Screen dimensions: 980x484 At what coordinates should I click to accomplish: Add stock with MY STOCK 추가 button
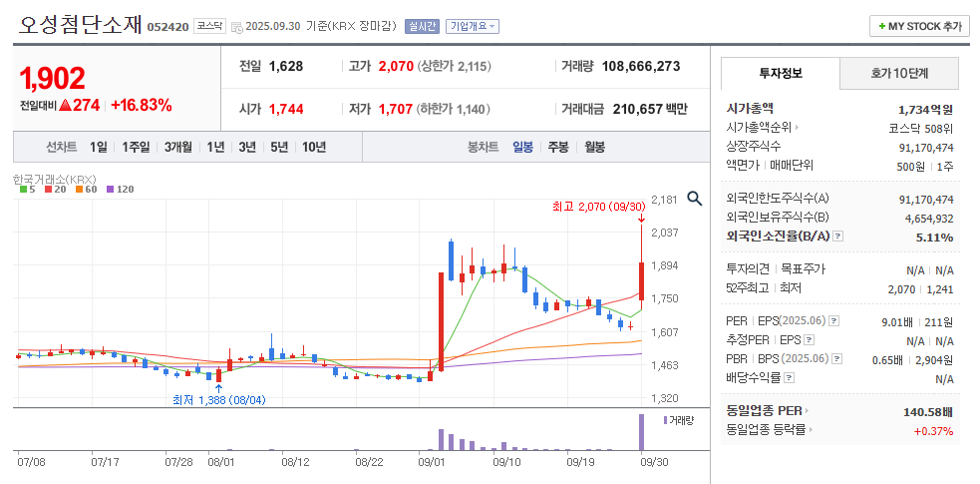[x=919, y=26]
